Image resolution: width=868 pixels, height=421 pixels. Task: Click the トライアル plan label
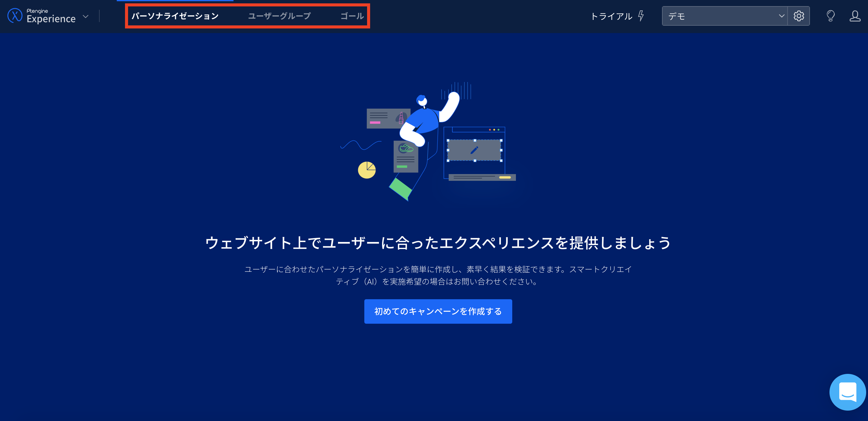611,16
